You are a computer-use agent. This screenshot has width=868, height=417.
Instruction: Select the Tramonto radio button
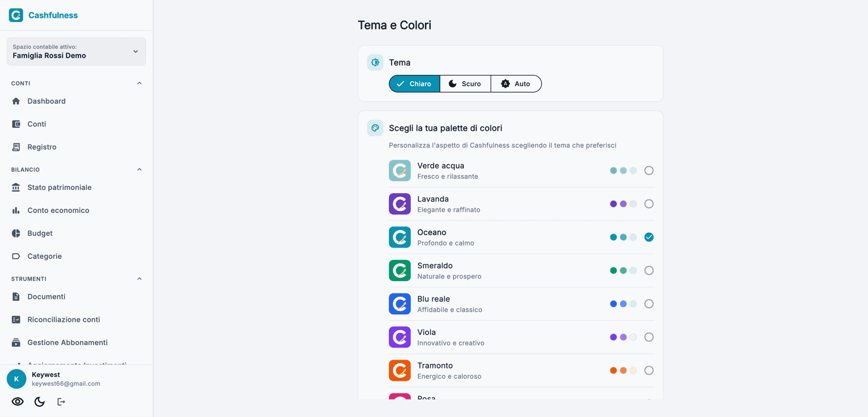[x=649, y=370]
